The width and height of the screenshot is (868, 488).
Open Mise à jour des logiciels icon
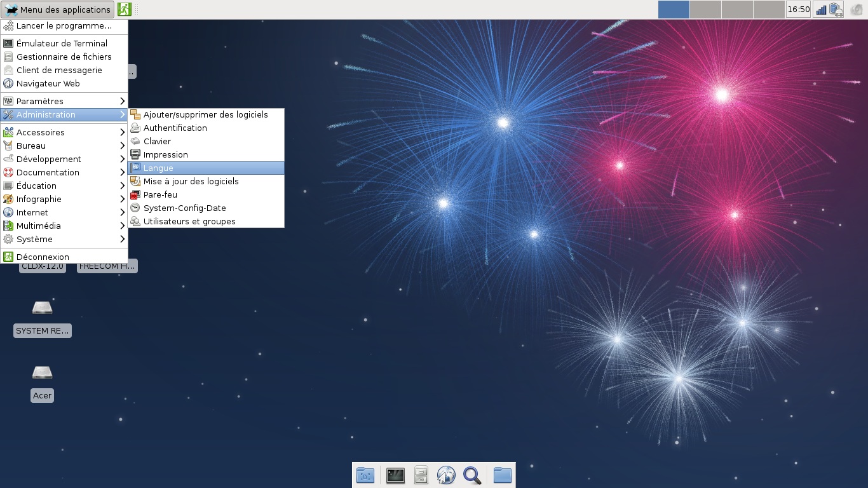pos(135,181)
